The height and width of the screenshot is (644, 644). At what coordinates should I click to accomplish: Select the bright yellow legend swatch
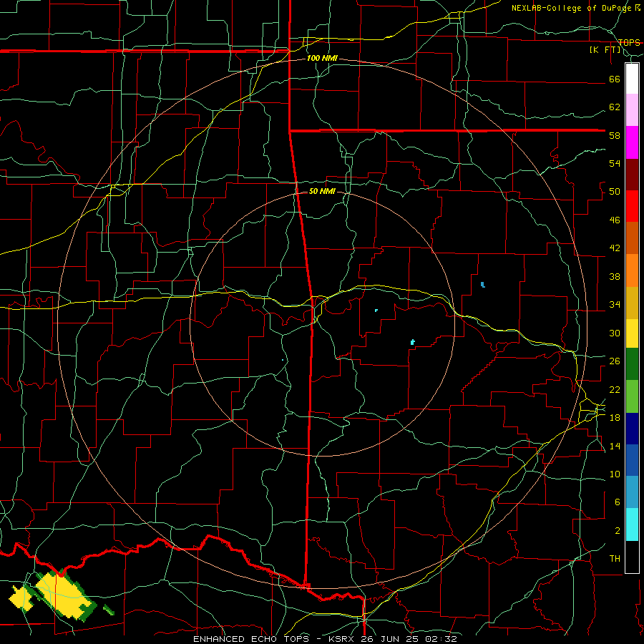pos(632,333)
